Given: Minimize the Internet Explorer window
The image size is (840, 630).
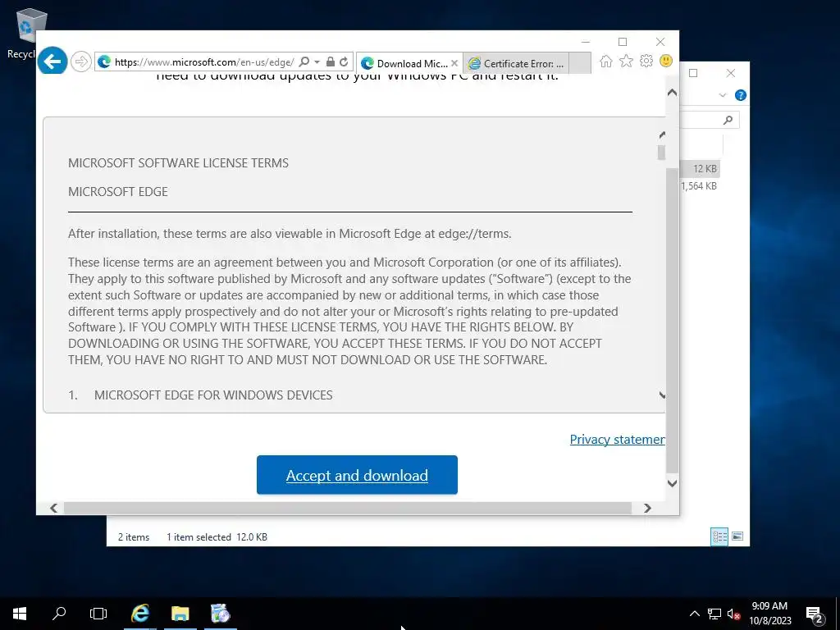Looking at the screenshot, I should pyautogui.click(x=586, y=42).
